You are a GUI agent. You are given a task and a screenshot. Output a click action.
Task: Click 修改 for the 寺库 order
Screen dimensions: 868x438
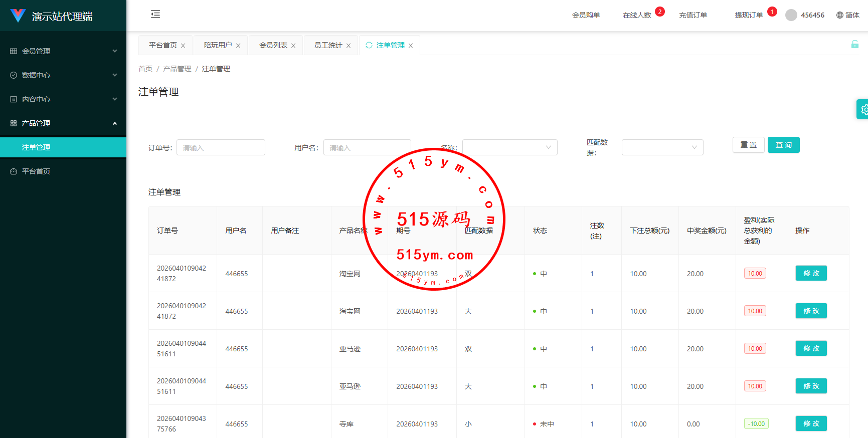(811, 423)
